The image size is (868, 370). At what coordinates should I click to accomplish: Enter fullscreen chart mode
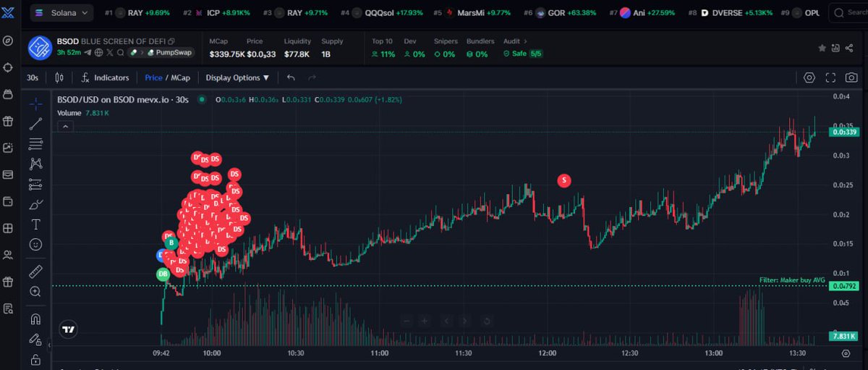tap(830, 77)
